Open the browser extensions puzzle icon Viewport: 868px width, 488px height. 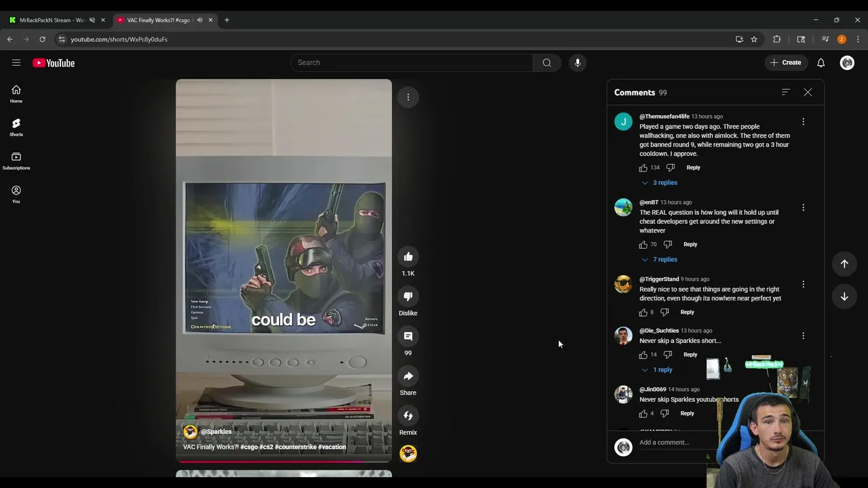pyautogui.click(x=777, y=39)
